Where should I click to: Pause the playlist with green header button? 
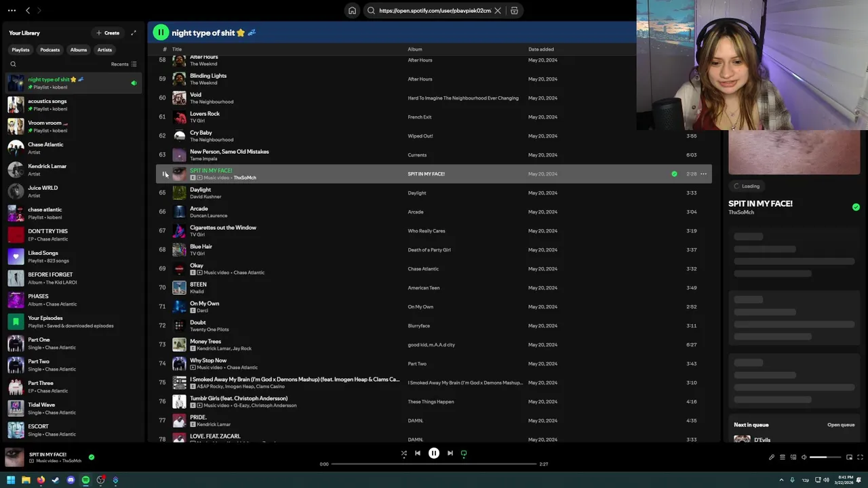coord(161,32)
